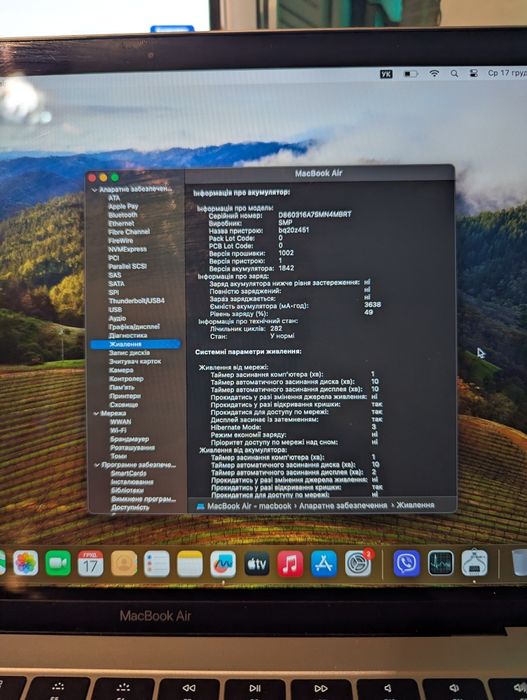Select Аудіо in the sidebar
Screen dimensions: 527x700
[117, 318]
